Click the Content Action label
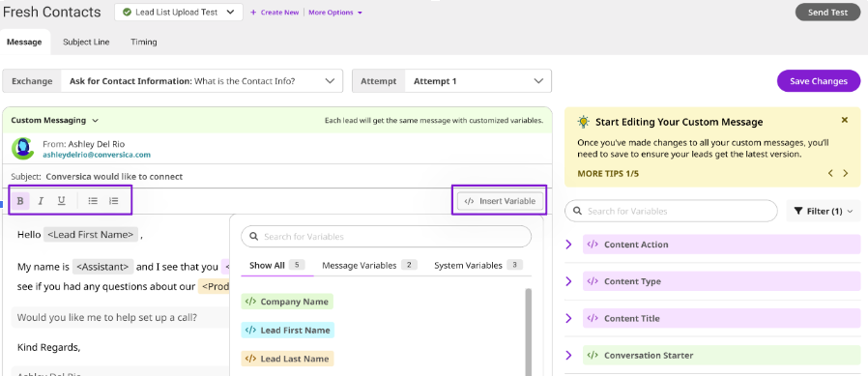The height and width of the screenshot is (376, 868). [636, 245]
